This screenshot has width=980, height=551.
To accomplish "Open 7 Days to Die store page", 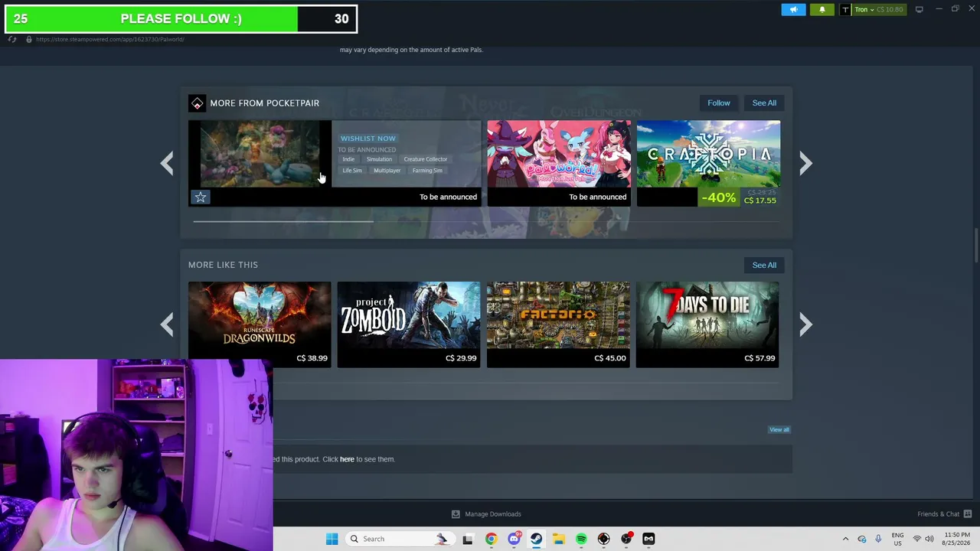I will pos(707,324).
